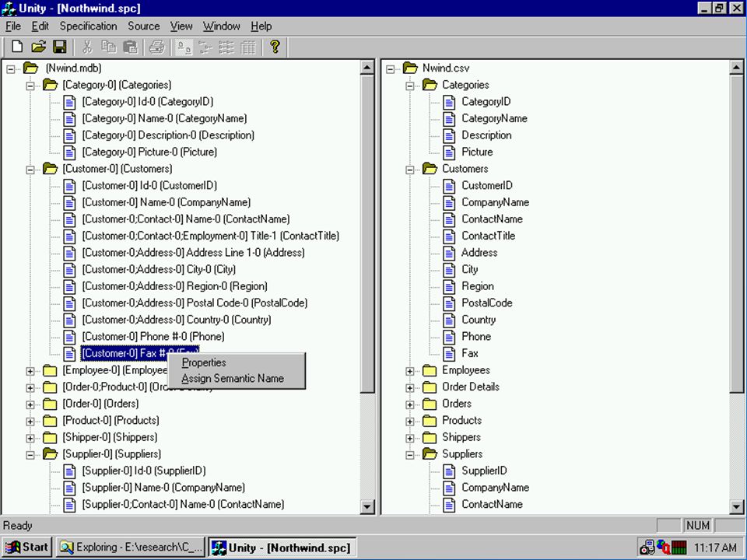
Task: Click the yellow question mark Help icon
Action: 275,47
